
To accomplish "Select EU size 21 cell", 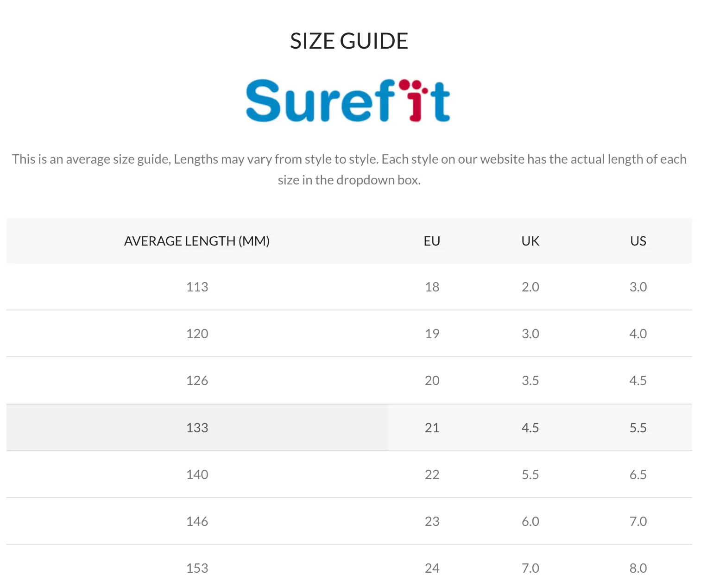I will click(x=432, y=428).
